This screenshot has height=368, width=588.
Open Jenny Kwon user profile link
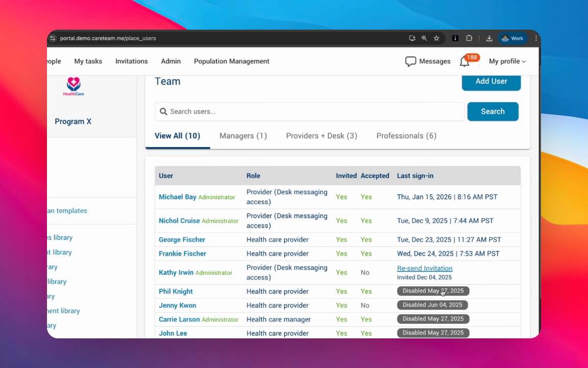pyautogui.click(x=178, y=305)
